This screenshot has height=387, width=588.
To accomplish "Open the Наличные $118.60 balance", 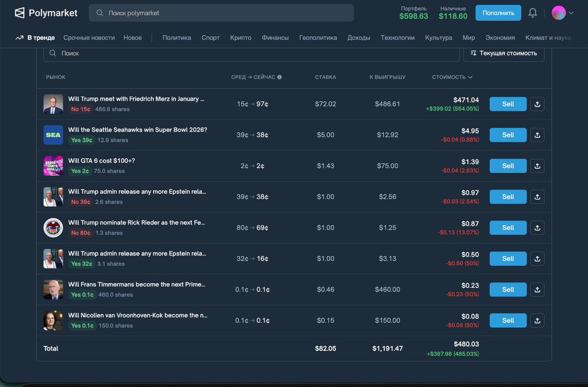I will (453, 13).
